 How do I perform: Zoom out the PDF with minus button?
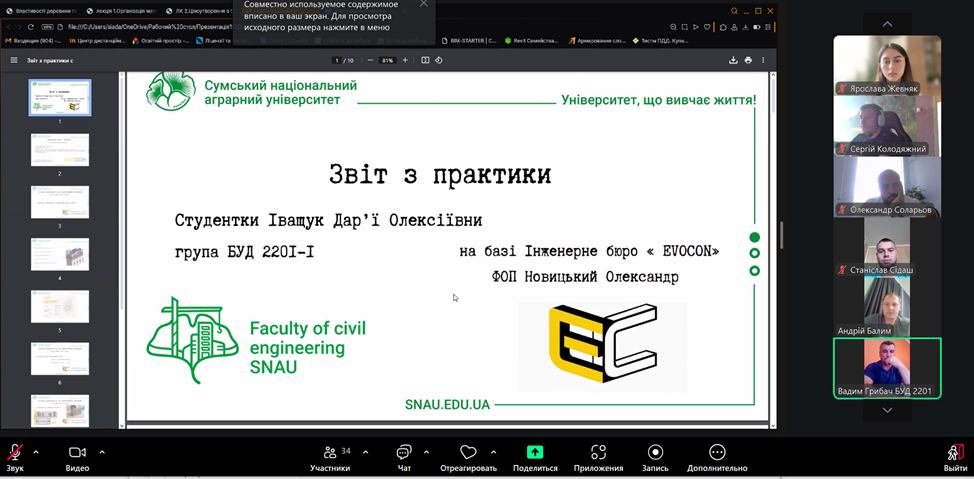[x=370, y=60]
